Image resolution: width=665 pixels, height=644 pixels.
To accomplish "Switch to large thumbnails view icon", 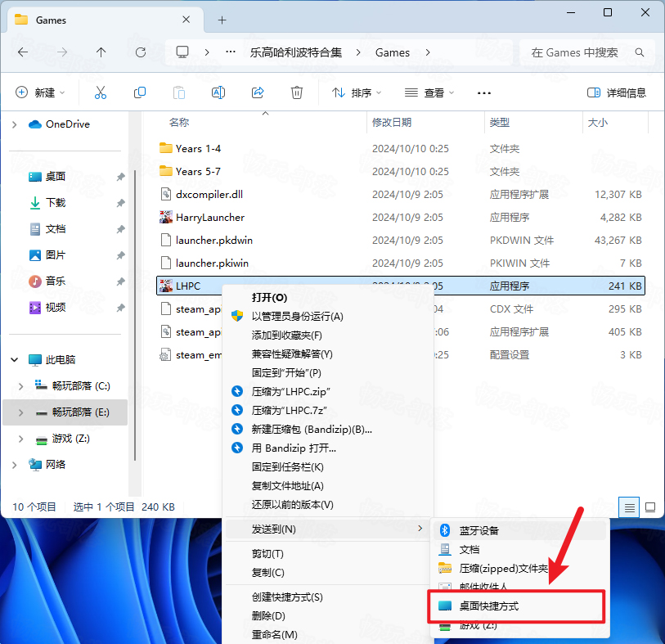I will click(650, 507).
